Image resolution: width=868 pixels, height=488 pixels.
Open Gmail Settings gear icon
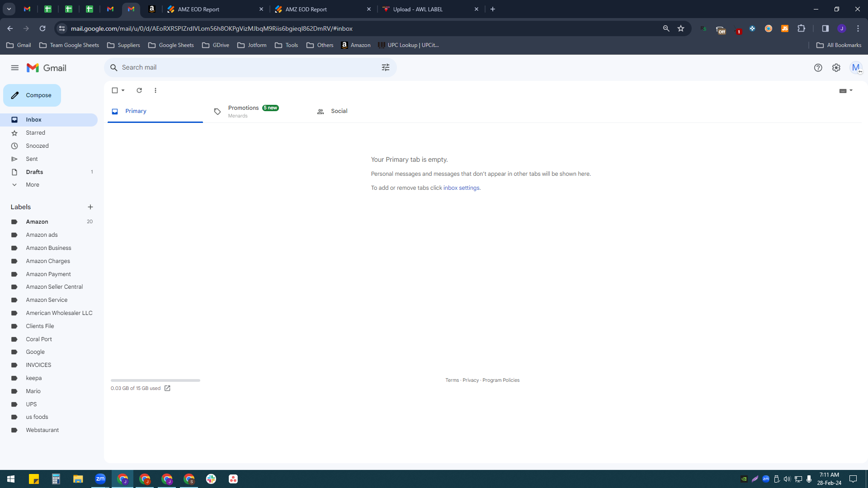pos(836,68)
